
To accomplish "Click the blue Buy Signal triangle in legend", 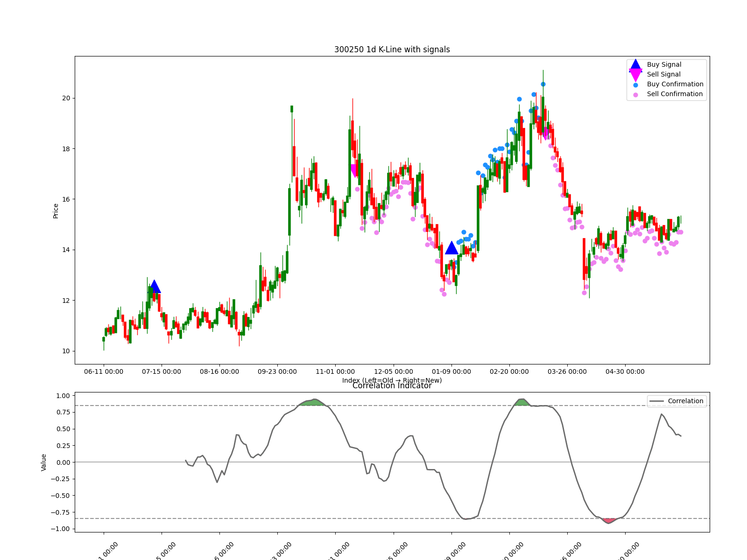I will [635, 65].
